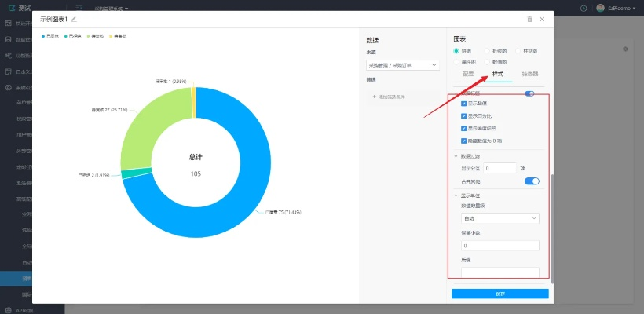This screenshot has height=314, width=644.
Task: Click the play icon in top bar
Action: point(584,8)
